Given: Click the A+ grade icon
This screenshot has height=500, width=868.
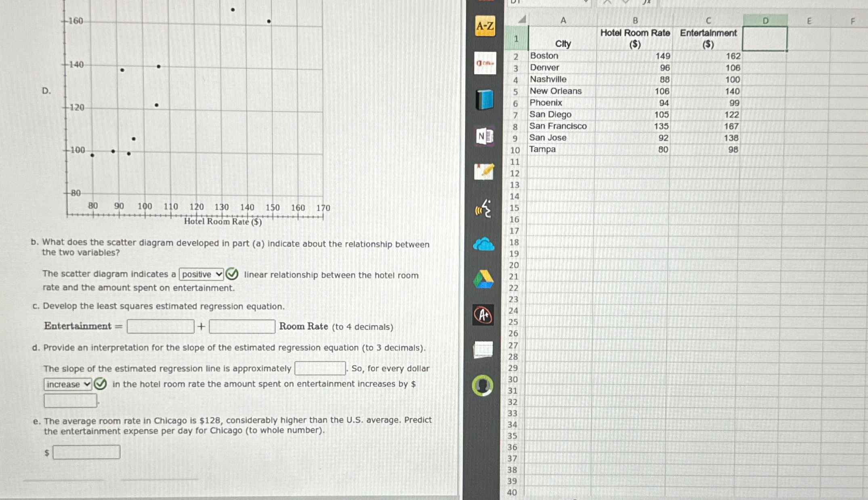Looking at the screenshot, I should [x=483, y=315].
